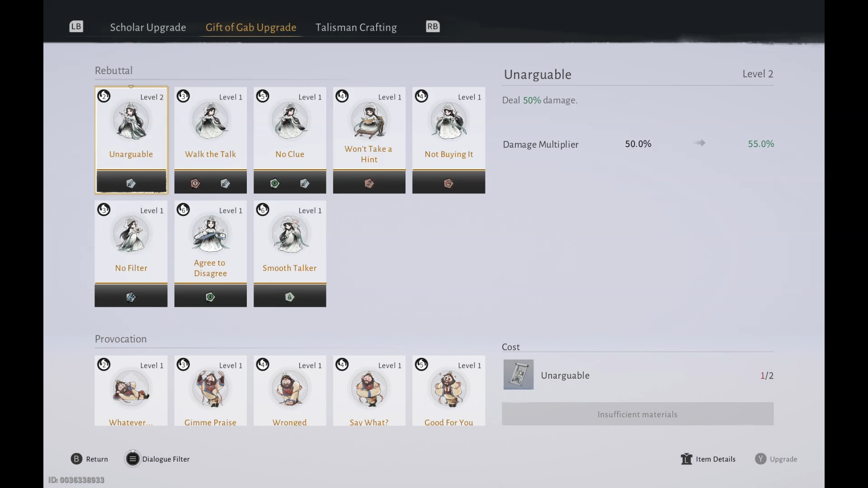Click the Agree to Disagree character icon
Image resolution: width=868 pixels, height=488 pixels.
point(211,234)
